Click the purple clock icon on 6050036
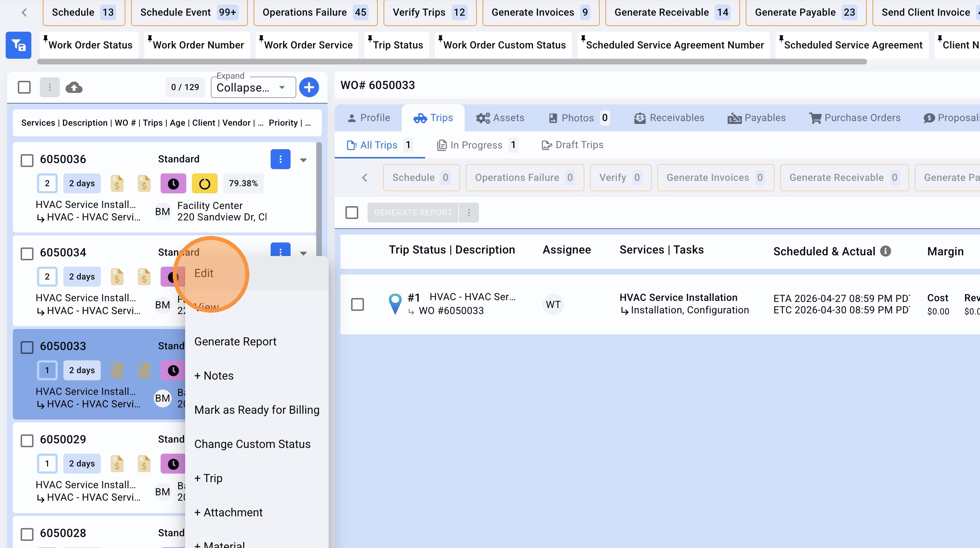 173,184
